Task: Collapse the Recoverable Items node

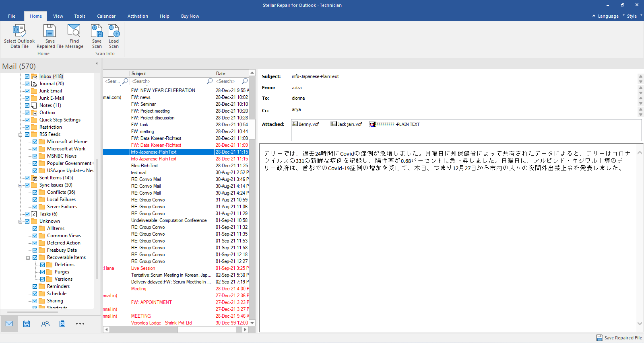Action: pos(28,258)
